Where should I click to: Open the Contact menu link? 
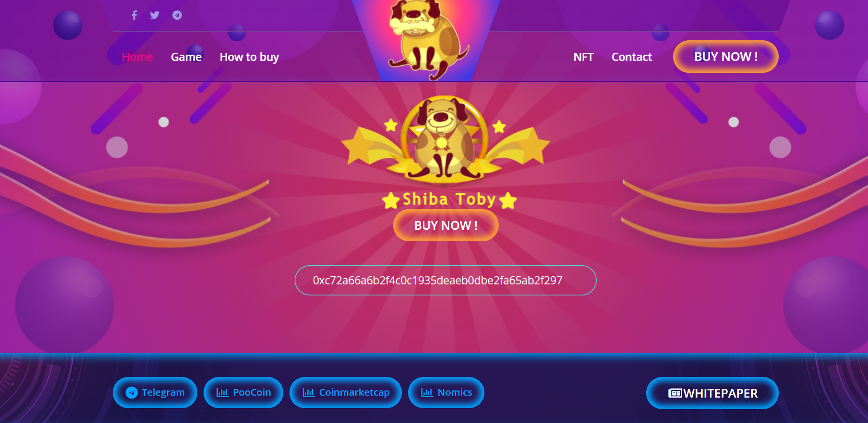(x=632, y=57)
